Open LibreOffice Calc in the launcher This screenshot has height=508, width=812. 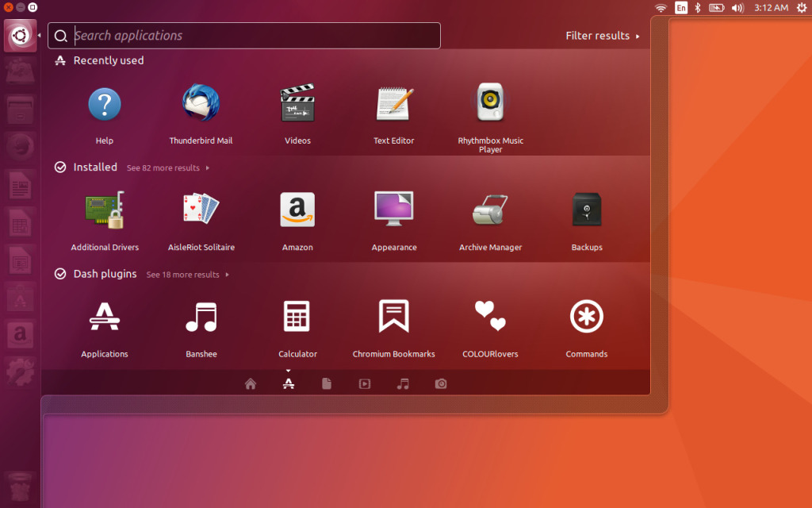pyautogui.click(x=20, y=222)
